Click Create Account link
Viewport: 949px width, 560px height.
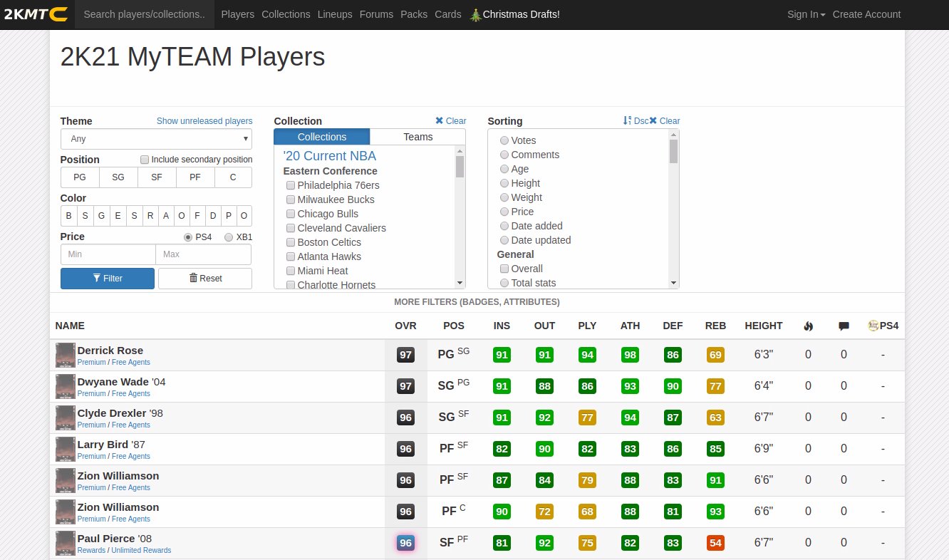click(x=866, y=14)
